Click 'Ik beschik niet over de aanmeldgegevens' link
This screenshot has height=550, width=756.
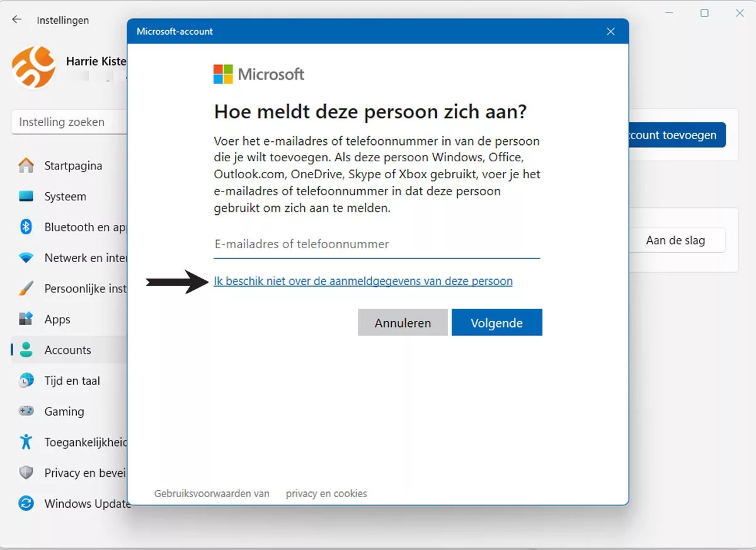[363, 281]
